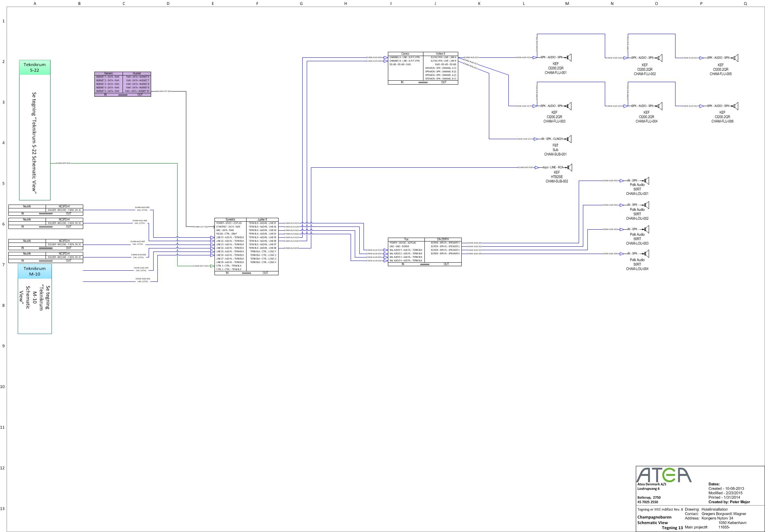Click BAL AUDIO 4 - AUD-RL - TERM BLK input
Image resolution: width=765 pixels, height=532 pixels.
[x=406, y=261]
